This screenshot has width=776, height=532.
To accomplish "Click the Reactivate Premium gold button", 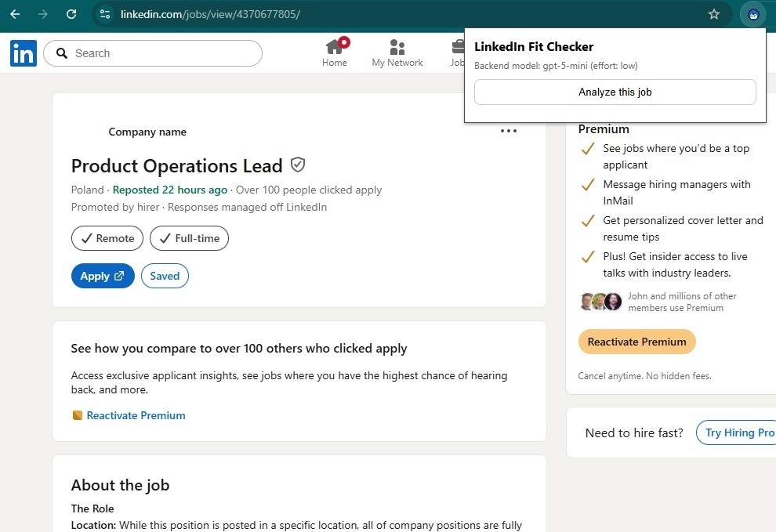I will click(x=636, y=342).
